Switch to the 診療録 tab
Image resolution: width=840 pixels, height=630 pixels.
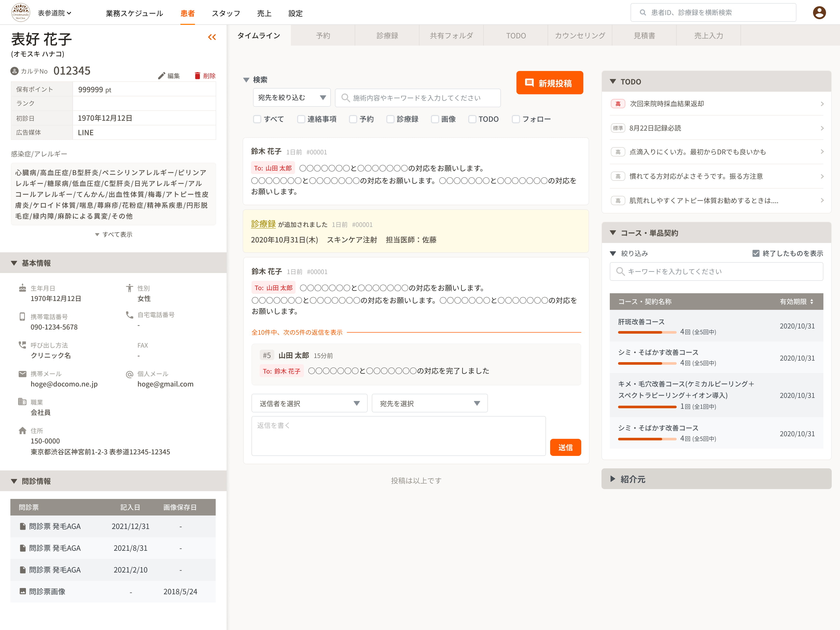[387, 36]
